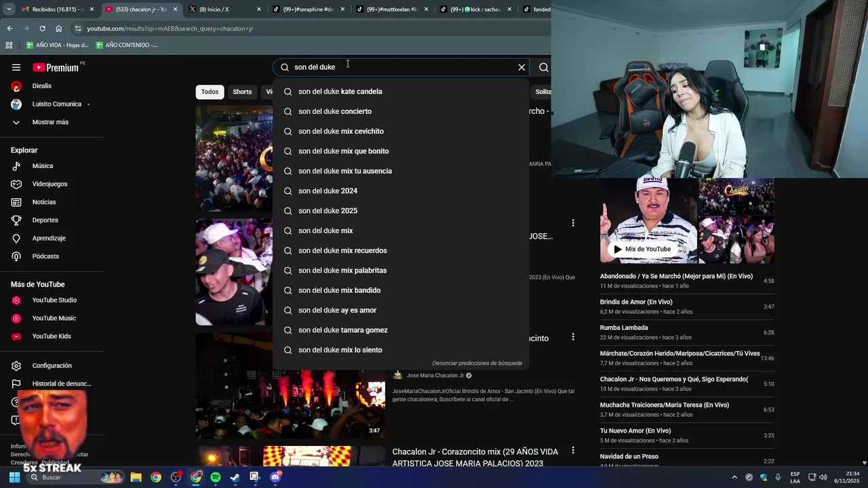The height and width of the screenshot is (488, 868).
Task: Open the YouTube hamburger guide menu
Action: pos(16,67)
